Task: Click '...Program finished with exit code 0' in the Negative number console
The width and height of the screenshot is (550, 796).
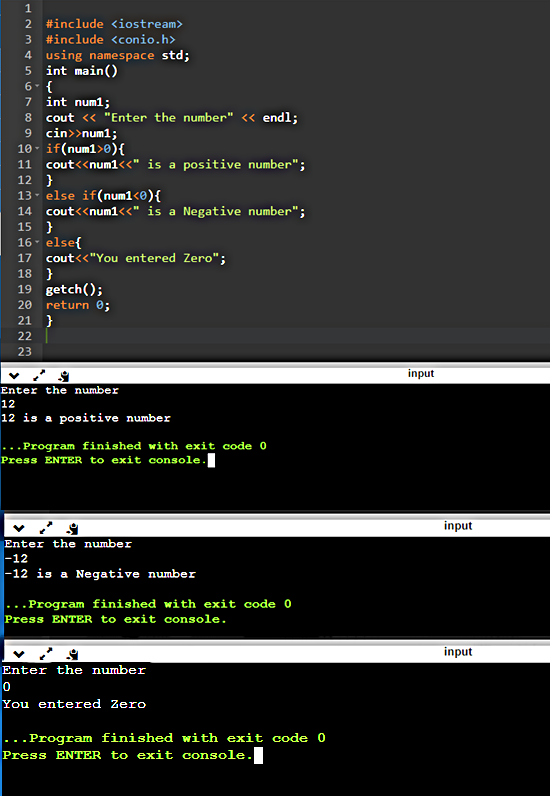Action: pyautogui.click(x=148, y=604)
